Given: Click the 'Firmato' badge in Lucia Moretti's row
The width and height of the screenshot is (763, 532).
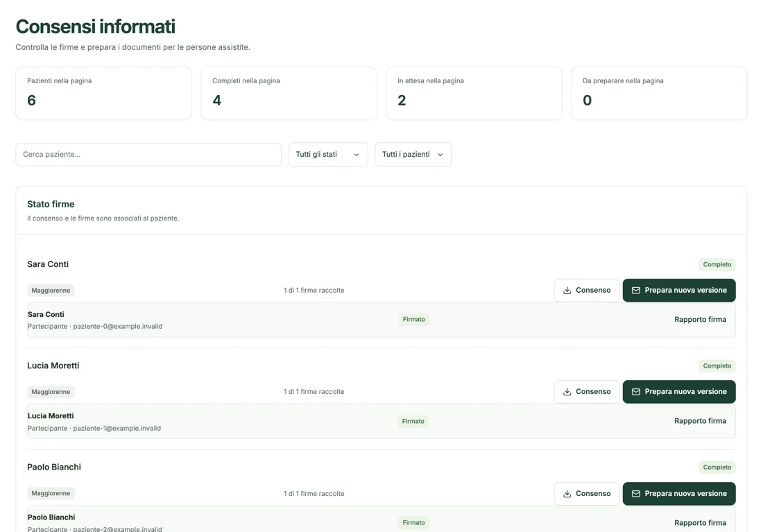Looking at the screenshot, I should (413, 421).
